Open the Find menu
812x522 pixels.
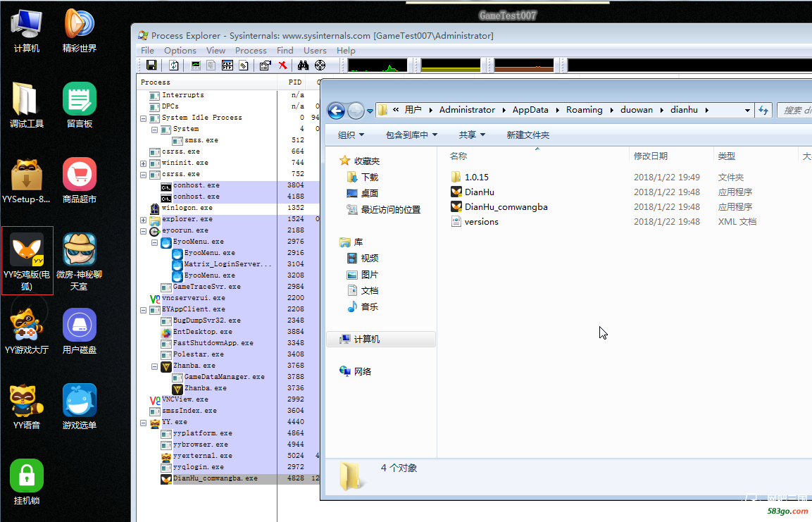click(x=285, y=50)
